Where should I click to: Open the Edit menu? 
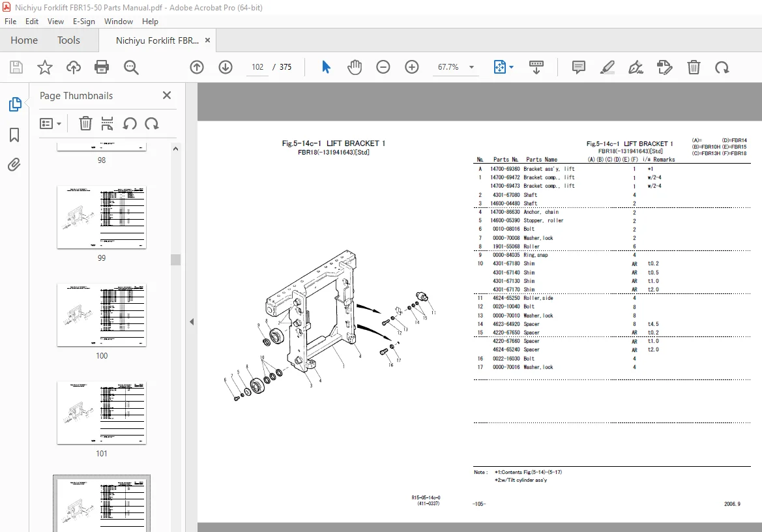(x=31, y=22)
